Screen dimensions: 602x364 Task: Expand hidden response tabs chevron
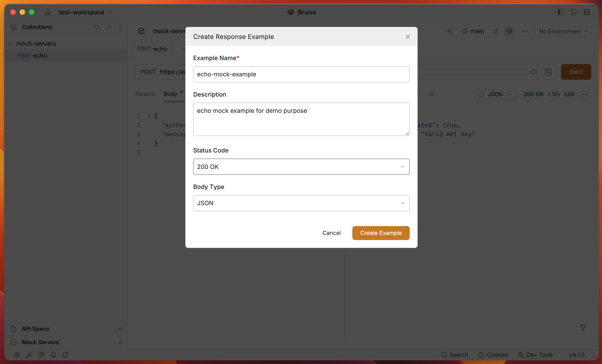431,94
